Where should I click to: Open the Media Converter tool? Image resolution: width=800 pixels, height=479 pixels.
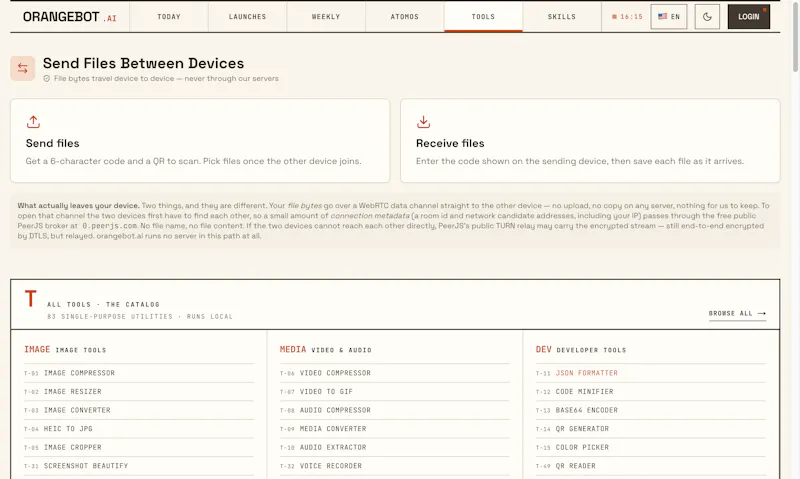(394, 429)
